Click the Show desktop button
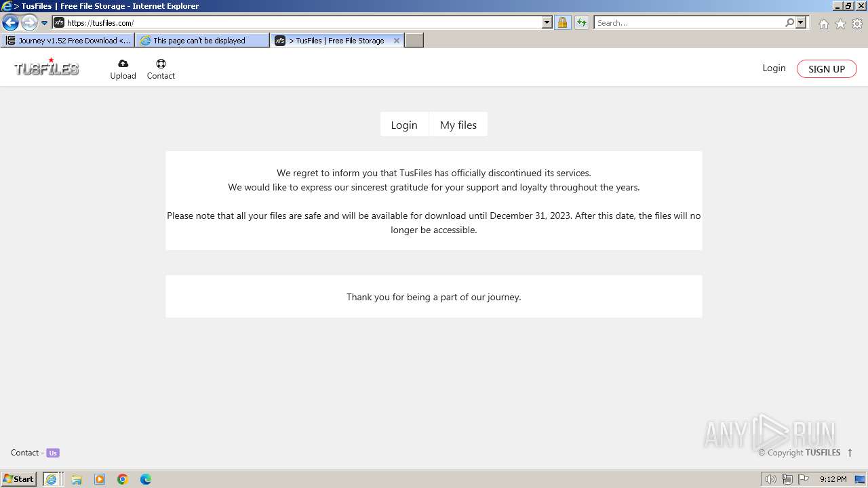The image size is (868, 488). point(861,479)
